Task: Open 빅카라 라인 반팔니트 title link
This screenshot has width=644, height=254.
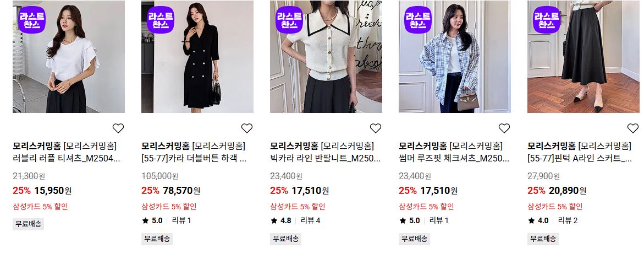Action: [326, 159]
